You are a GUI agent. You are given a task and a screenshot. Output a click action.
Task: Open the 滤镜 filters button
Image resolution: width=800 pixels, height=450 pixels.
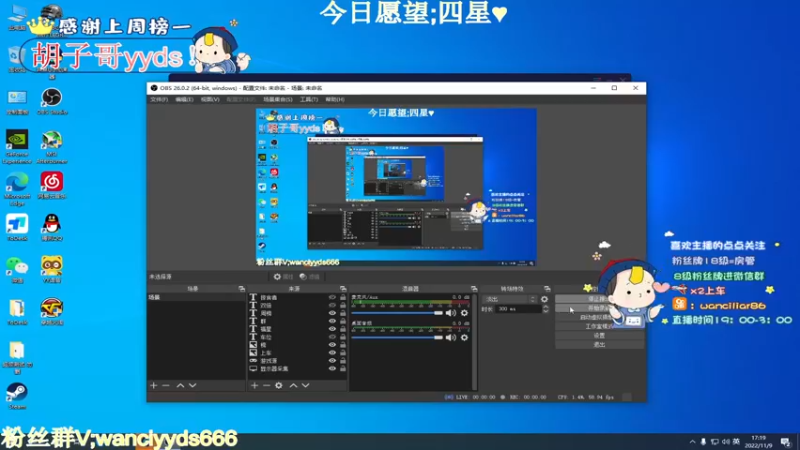310,277
